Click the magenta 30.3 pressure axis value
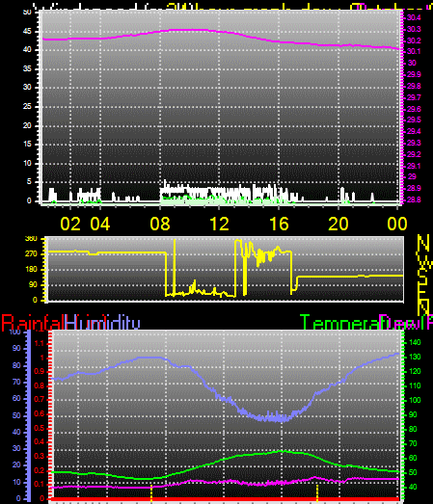This screenshot has height=504, width=433. pos(414,29)
